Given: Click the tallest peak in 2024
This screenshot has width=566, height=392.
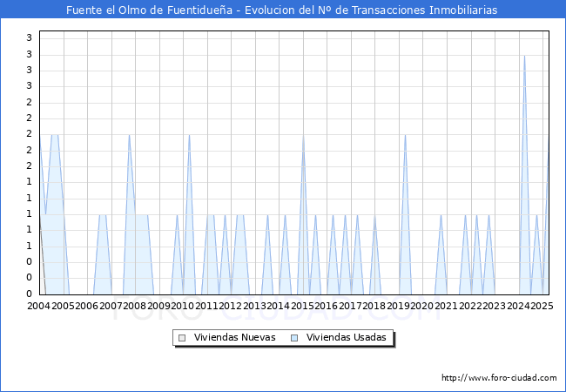Looking at the screenshot, I should tap(524, 56).
